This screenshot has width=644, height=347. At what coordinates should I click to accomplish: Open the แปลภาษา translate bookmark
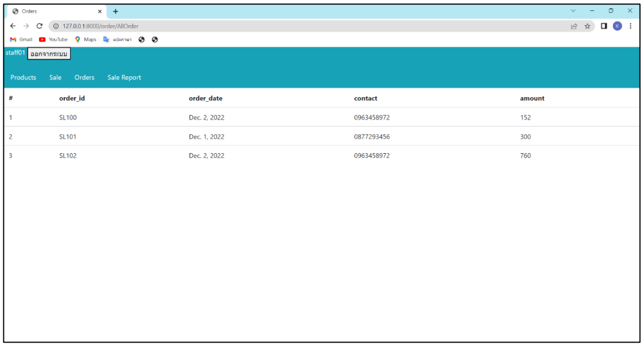117,40
